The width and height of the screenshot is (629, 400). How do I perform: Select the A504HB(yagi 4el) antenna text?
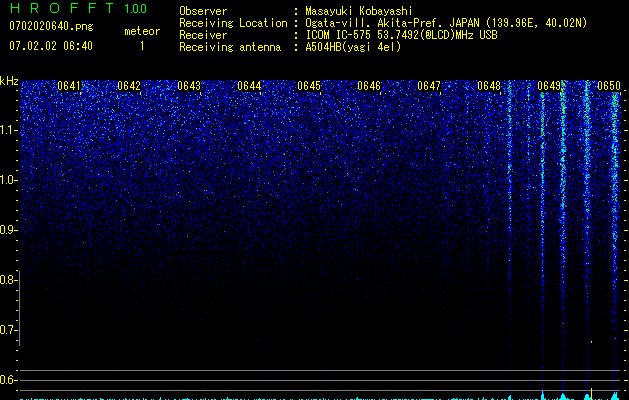(353, 47)
